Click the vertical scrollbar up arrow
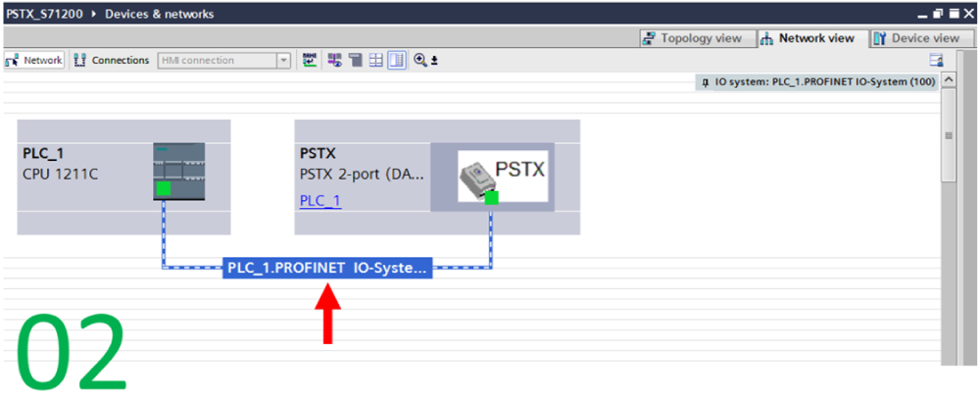980x404 pixels. (x=948, y=80)
